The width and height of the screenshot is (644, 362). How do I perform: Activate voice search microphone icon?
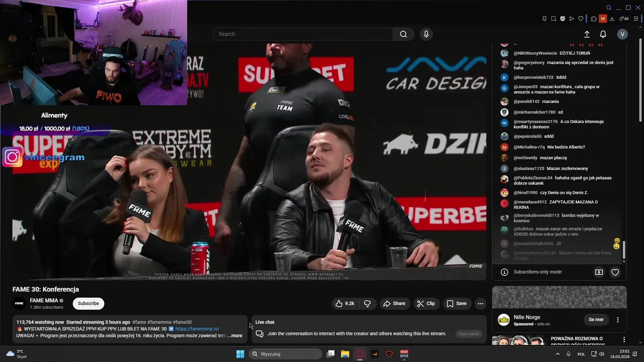pos(426,34)
